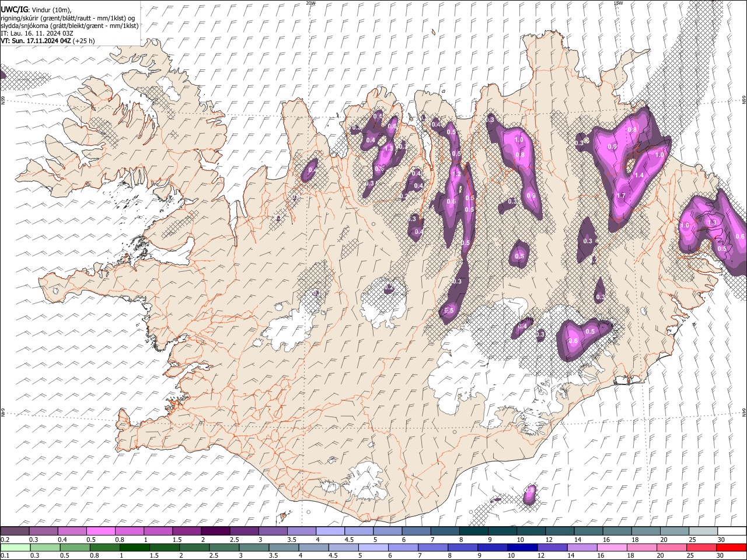
Task: Click the palest green rain swatch starting at 0.1
Action: 15,547
